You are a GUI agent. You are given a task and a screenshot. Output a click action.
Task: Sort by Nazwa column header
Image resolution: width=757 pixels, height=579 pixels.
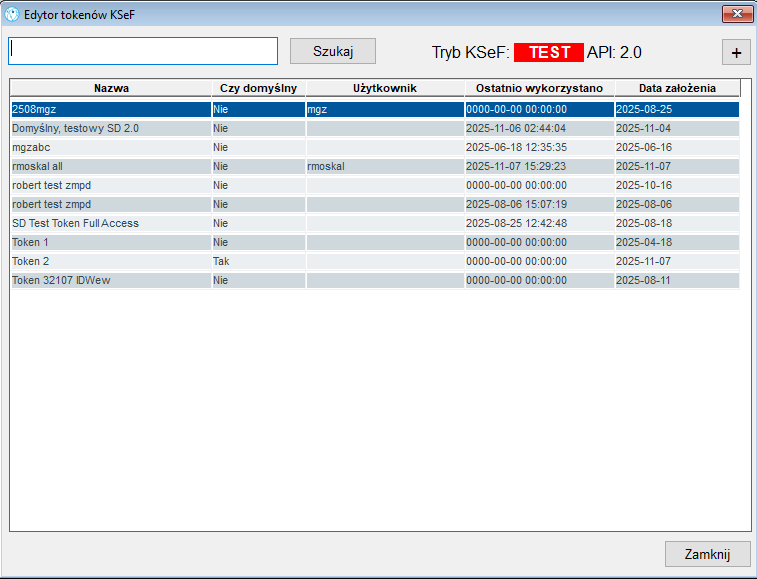[111, 88]
